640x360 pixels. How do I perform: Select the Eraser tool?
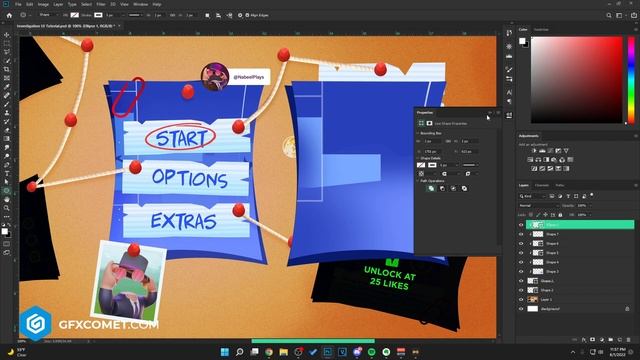[7, 130]
